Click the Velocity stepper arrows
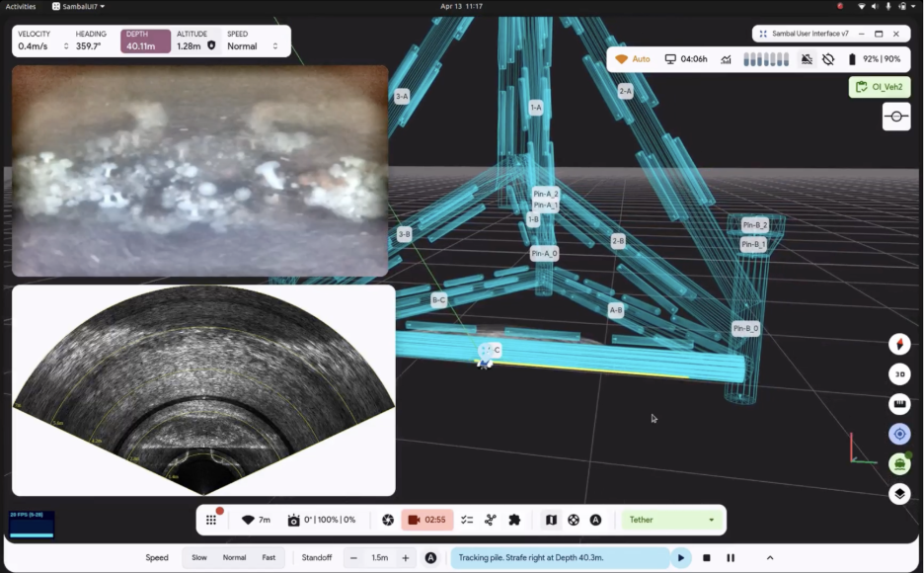Viewport: 924px width, 573px height. pos(66,46)
